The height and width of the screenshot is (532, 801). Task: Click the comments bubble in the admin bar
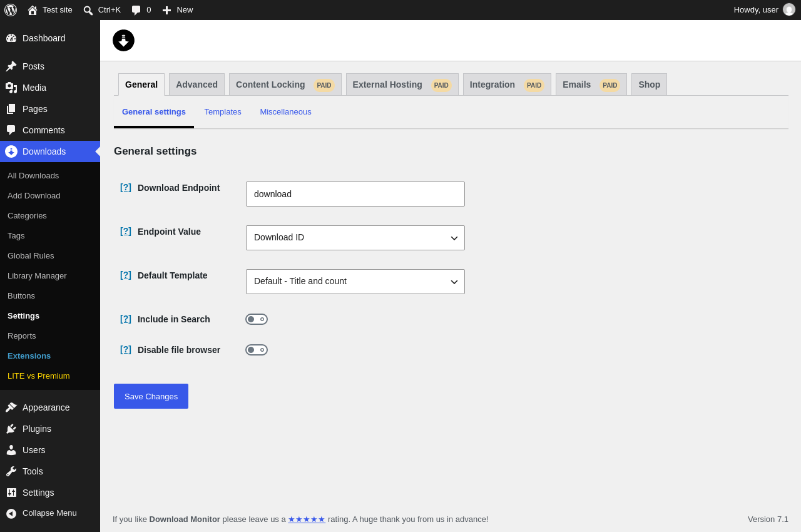click(x=136, y=10)
